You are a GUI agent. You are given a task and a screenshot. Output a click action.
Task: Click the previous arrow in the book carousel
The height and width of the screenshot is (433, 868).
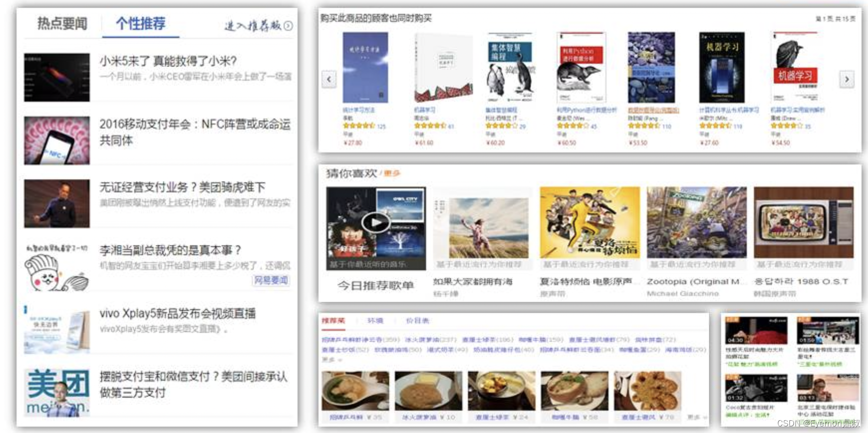click(x=329, y=79)
